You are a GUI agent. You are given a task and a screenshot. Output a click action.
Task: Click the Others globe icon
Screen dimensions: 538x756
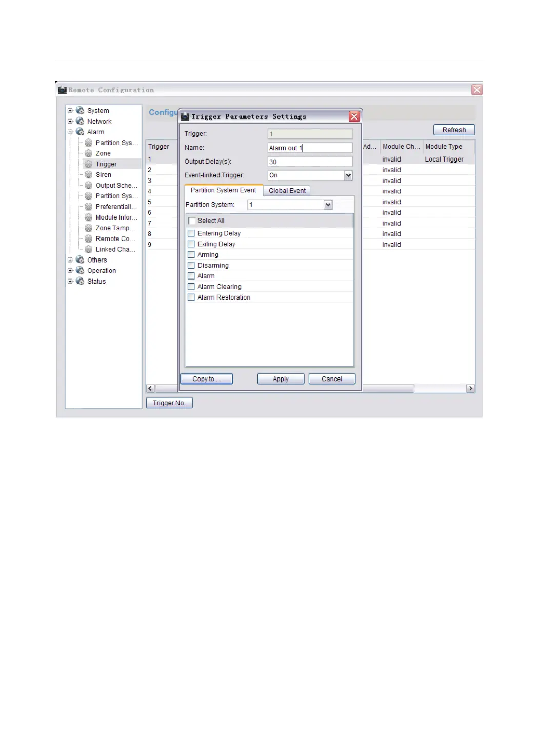80,260
